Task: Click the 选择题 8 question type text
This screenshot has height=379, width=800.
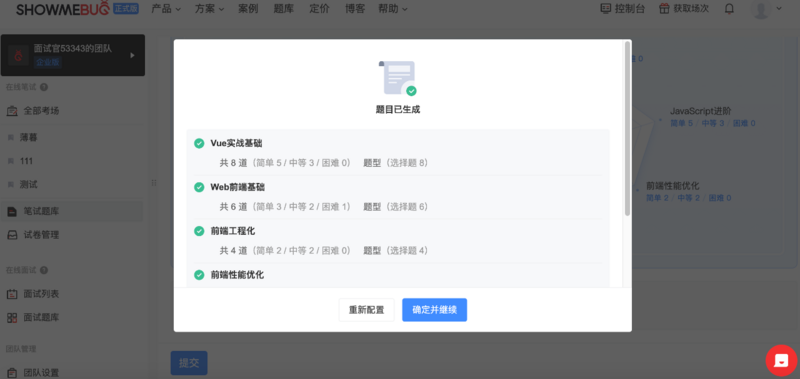Action: point(407,163)
